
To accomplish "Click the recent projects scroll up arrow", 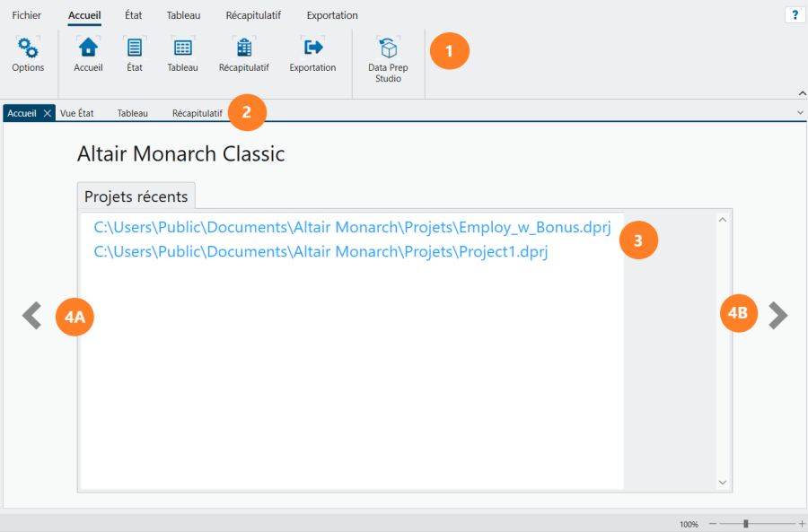I will tap(723, 220).
